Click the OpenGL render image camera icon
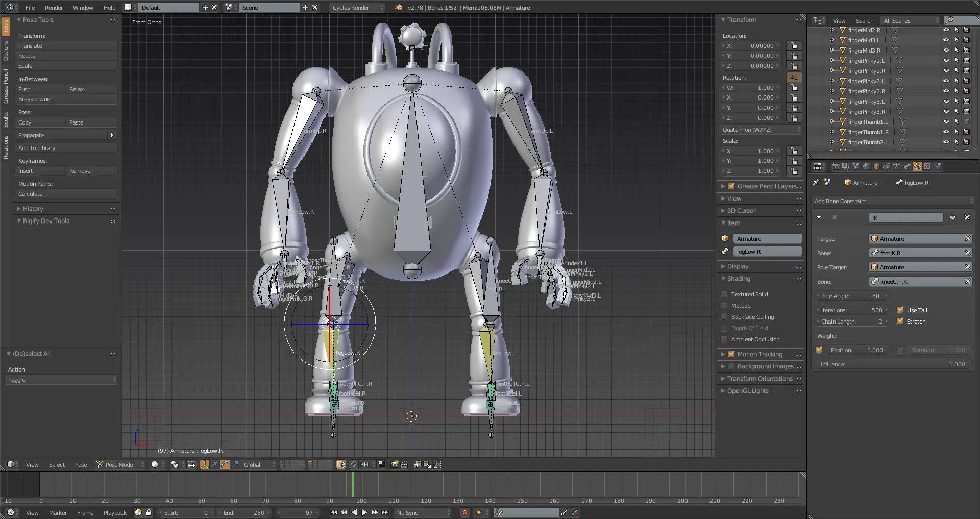The width and height of the screenshot is (980, 519). (394, 464)
